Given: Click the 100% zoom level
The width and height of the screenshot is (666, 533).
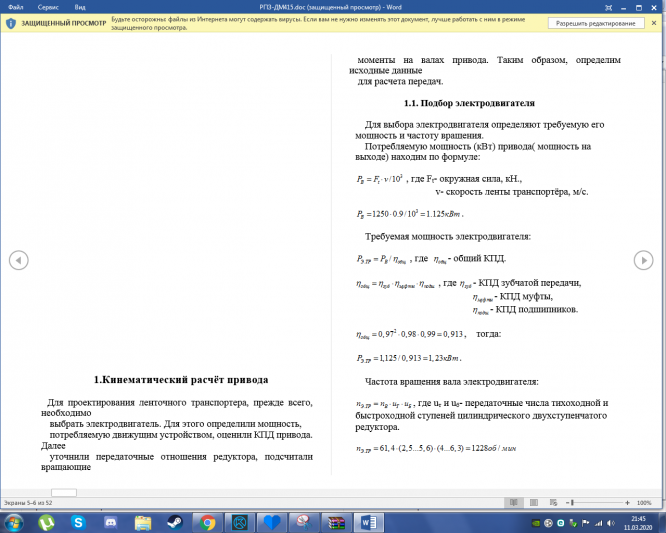Looking at the screenshot, I should tap(644, 502).
